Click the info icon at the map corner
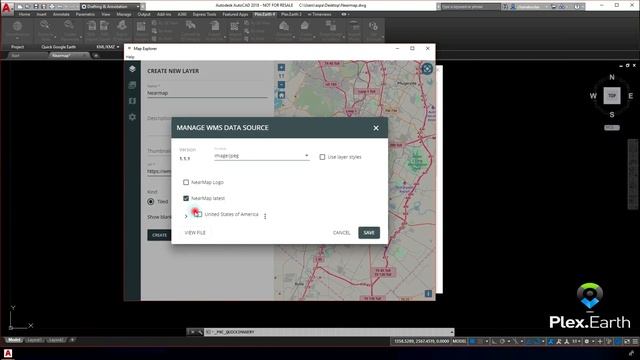640x360 pixels. [x=428, y=293]
